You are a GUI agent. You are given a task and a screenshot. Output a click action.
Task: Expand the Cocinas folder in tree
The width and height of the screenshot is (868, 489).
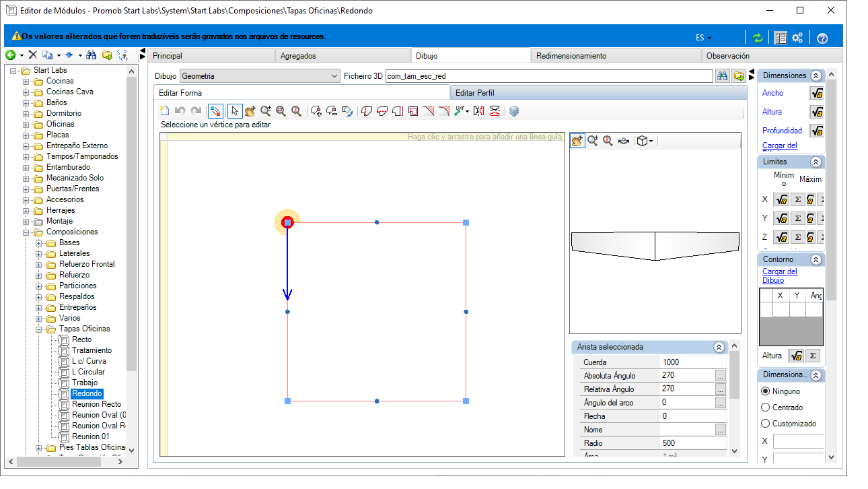coord(27,81)
